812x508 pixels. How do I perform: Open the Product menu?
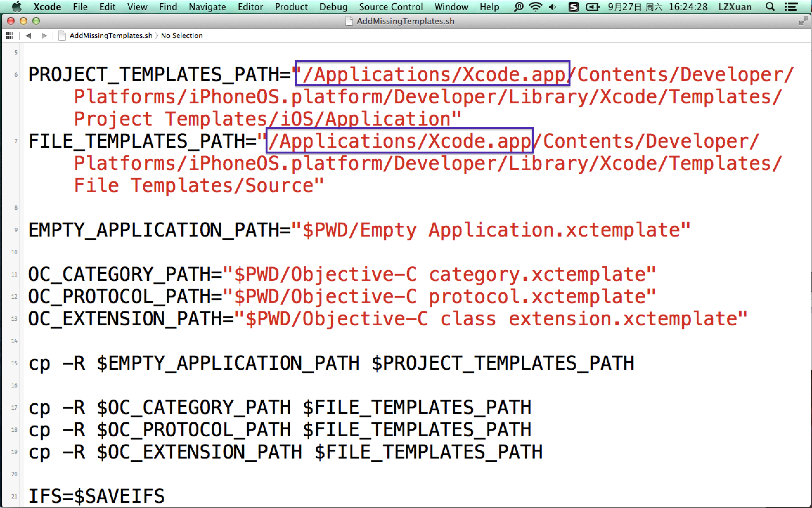point(291,7)
